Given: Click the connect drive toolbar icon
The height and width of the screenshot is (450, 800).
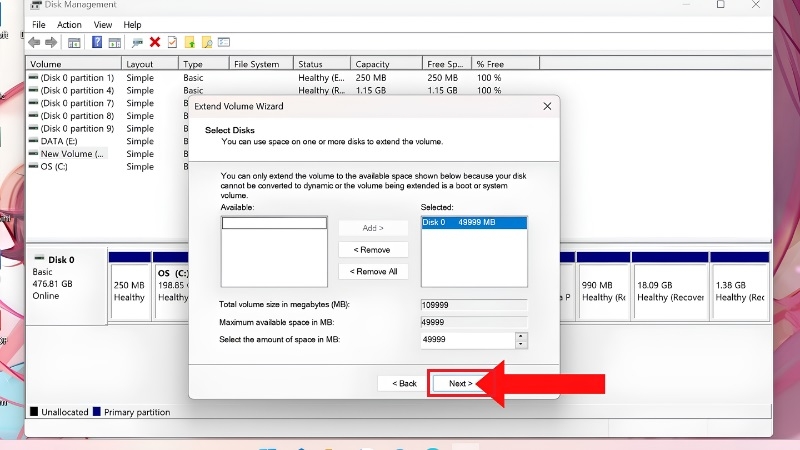Looking at the screenshot, I should pyautogui.click(x=137, y=43).
